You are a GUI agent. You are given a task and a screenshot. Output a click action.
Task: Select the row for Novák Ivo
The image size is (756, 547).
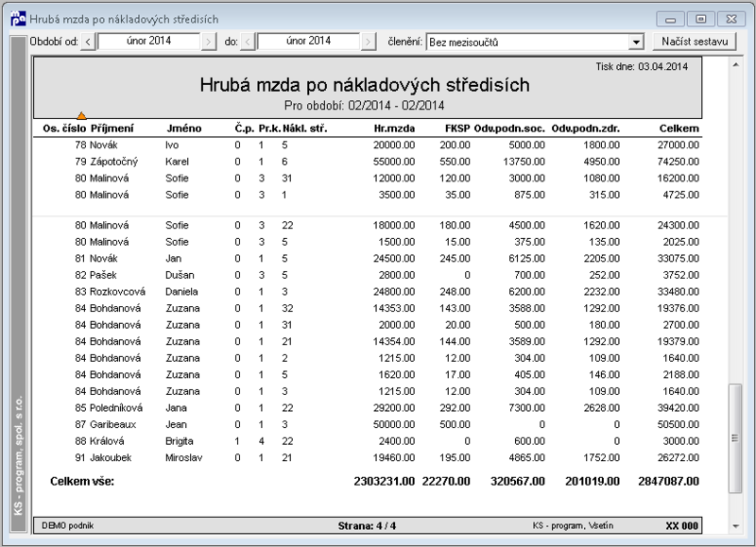[x=368, y=145]
